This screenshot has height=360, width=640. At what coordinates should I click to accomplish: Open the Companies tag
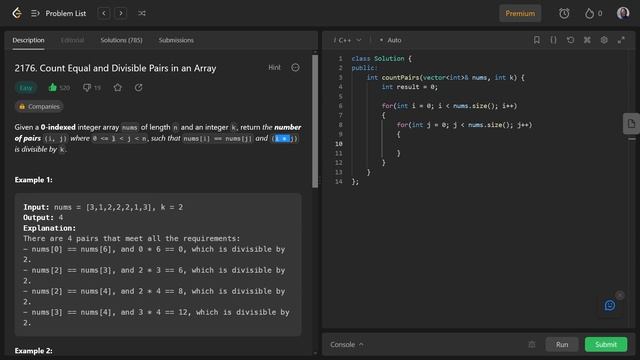coord(39,107)
